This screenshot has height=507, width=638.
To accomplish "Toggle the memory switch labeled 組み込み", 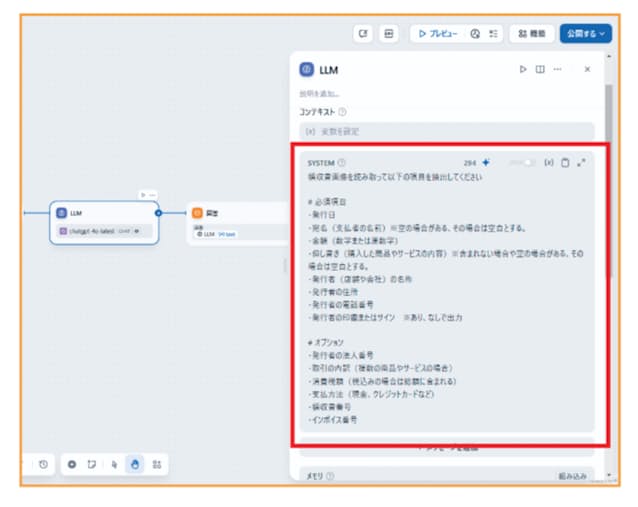I will tap(575, 476).
